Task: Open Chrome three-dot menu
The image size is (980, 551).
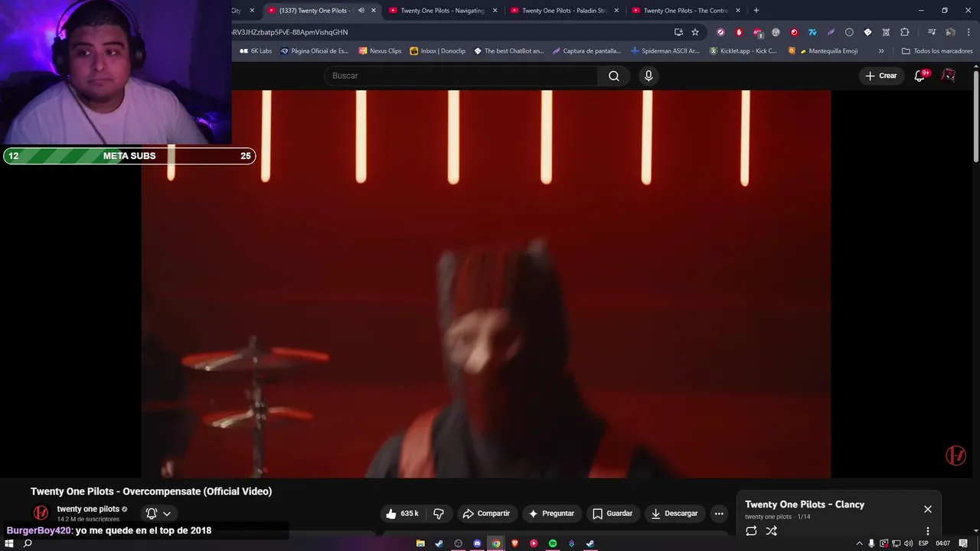Action: [x=969, y=32]
